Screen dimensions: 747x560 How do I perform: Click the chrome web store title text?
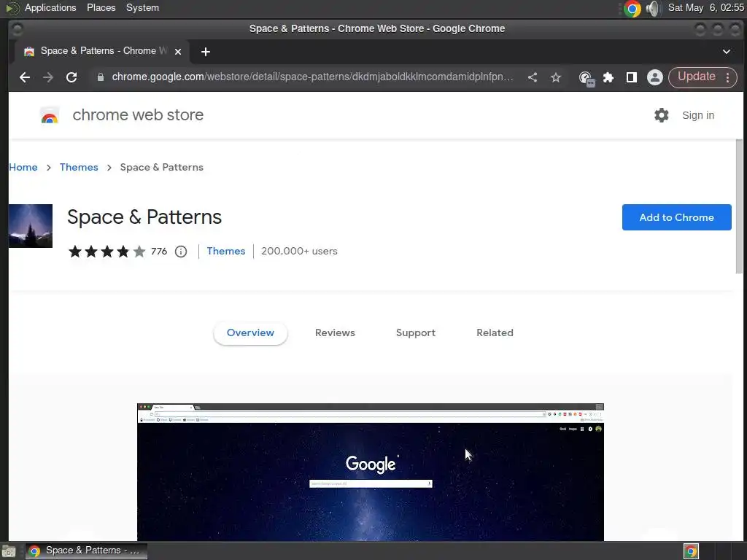coord(138,114)
